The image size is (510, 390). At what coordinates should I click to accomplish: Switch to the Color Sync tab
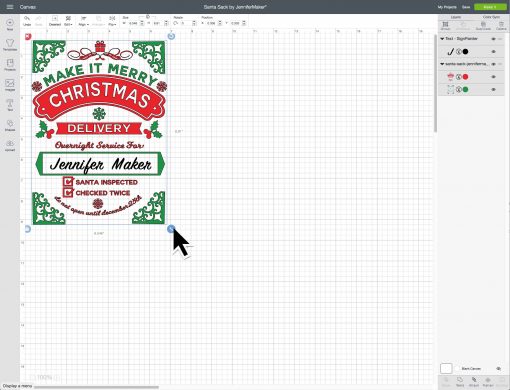(491, 17)
